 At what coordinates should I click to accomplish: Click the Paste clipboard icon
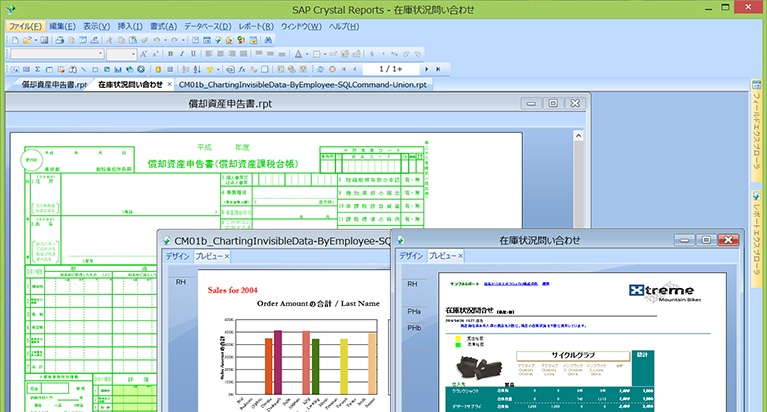[x=133, y=40]
